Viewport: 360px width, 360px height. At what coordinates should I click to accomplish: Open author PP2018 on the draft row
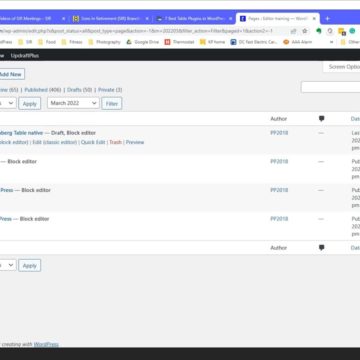pos(279,133)
